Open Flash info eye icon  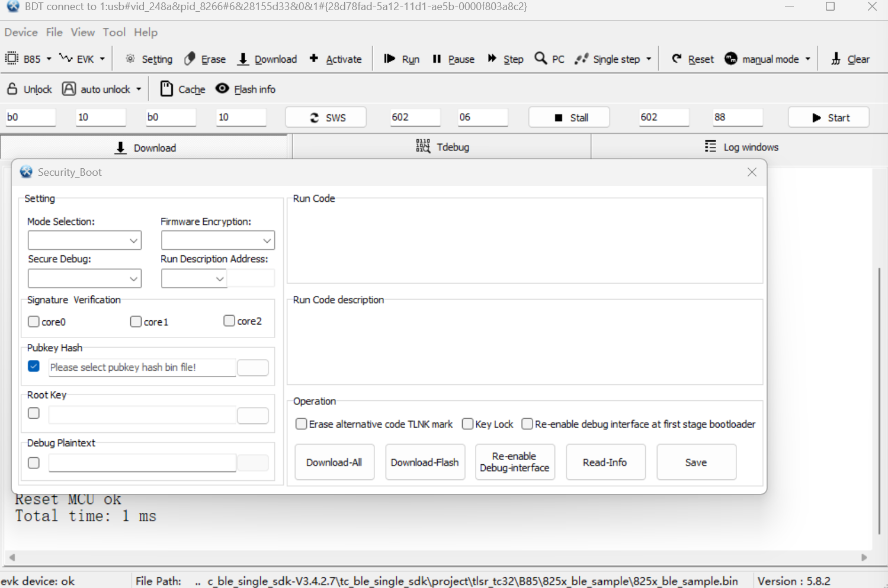(x=222, y=89)
